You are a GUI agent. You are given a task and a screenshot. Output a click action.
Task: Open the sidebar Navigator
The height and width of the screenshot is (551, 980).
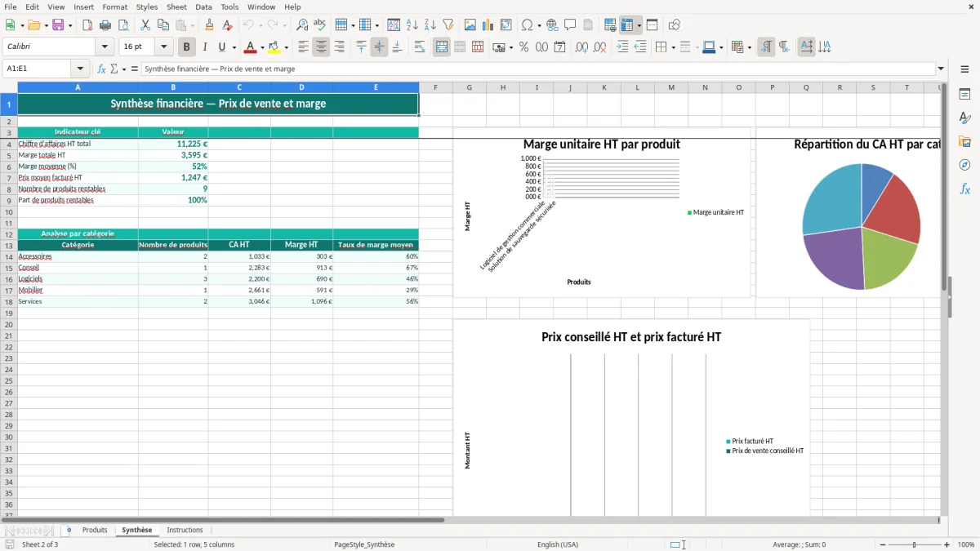[x=964, y=166]
